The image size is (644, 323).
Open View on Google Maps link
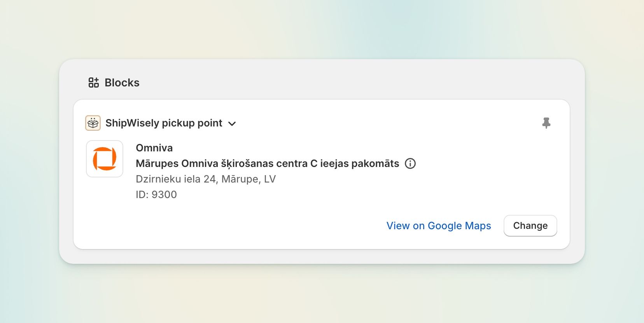click(439, 226)
